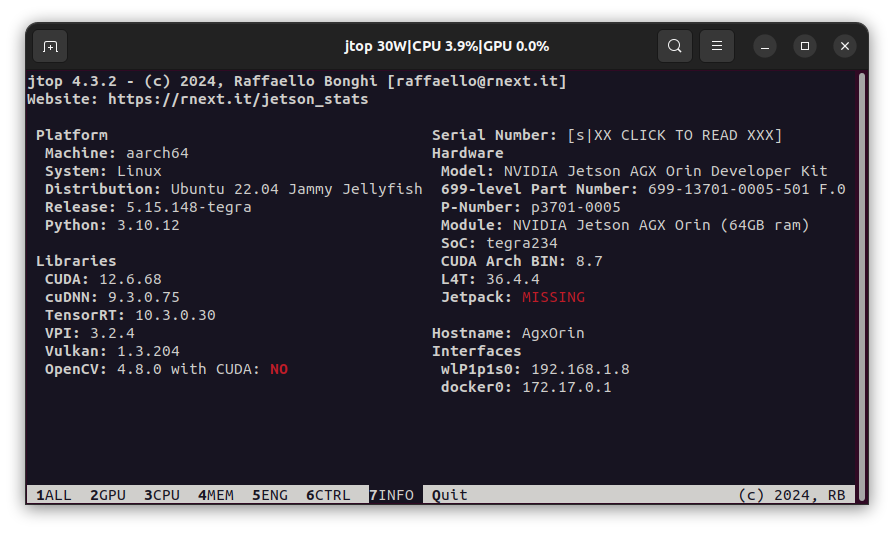Select the active 7INFO tab
The height and width of the screenshot is (533, 894).
391,495
